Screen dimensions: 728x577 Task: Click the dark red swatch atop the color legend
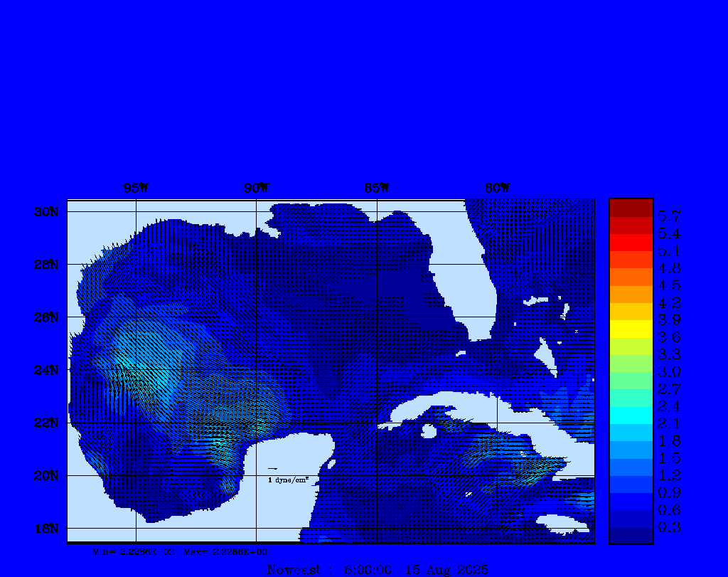[631, 208]
